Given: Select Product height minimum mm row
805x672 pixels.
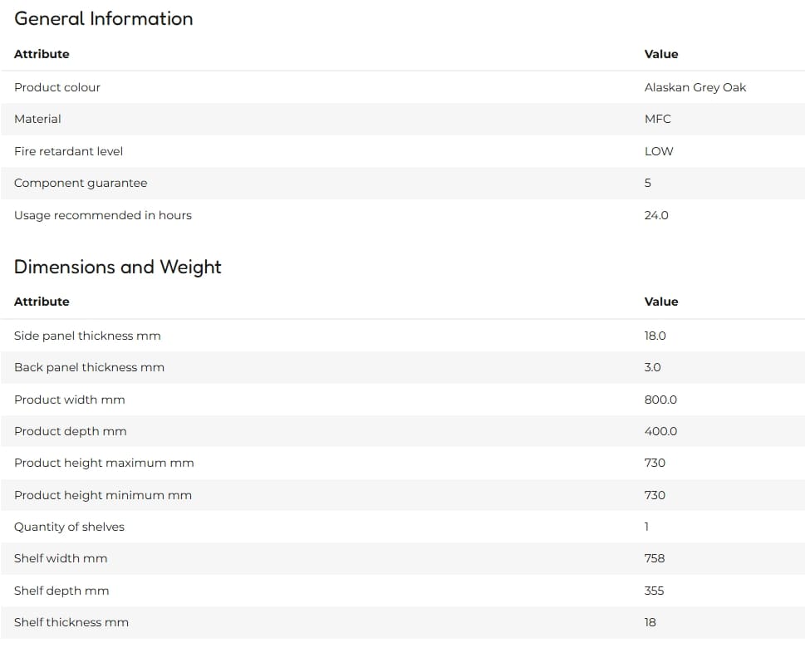Looking at the screenshot, I should [x=402, y=495].
